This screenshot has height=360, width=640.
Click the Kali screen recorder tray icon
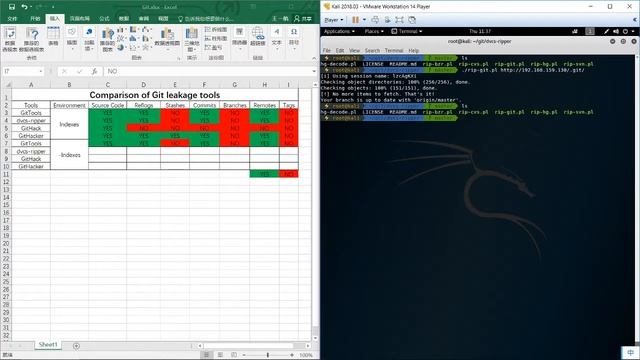tap(575, 31)
